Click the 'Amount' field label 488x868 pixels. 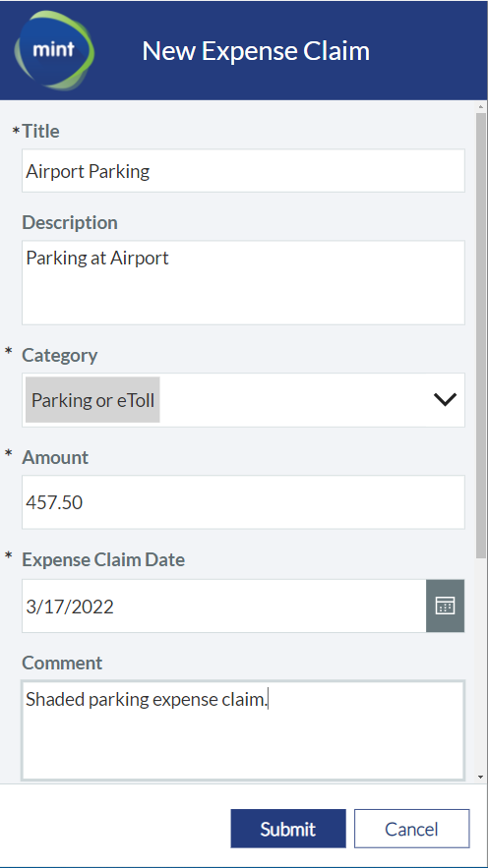[55, 457]
